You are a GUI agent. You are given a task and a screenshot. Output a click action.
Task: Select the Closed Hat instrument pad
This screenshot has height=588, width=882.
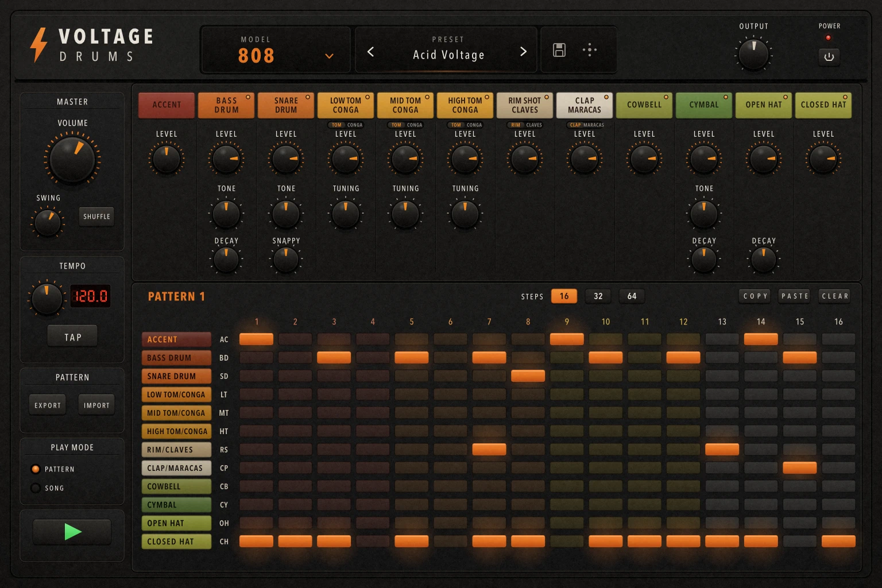(x=823, y=105)
